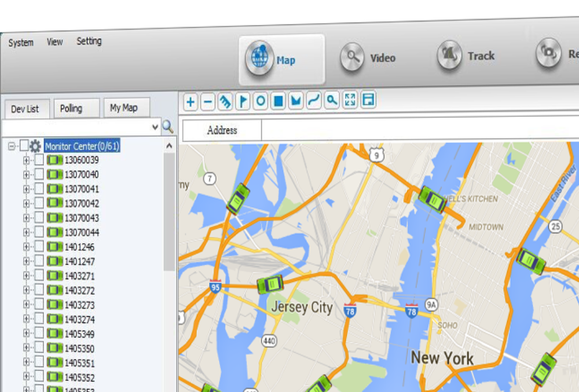Image resolution: width=579 pixels, height=392 pixels.
Task: Click the green device icon of 13060039
Action: tap(54, 160)
